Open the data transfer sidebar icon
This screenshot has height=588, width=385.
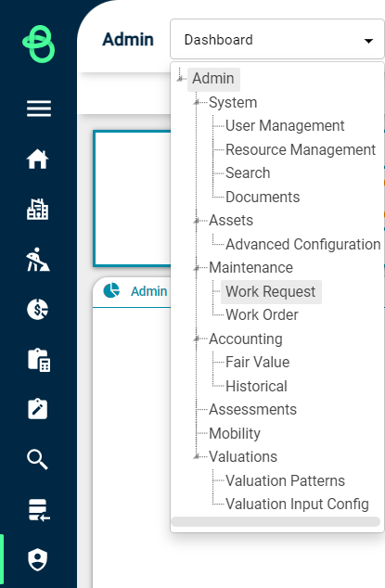39,510
